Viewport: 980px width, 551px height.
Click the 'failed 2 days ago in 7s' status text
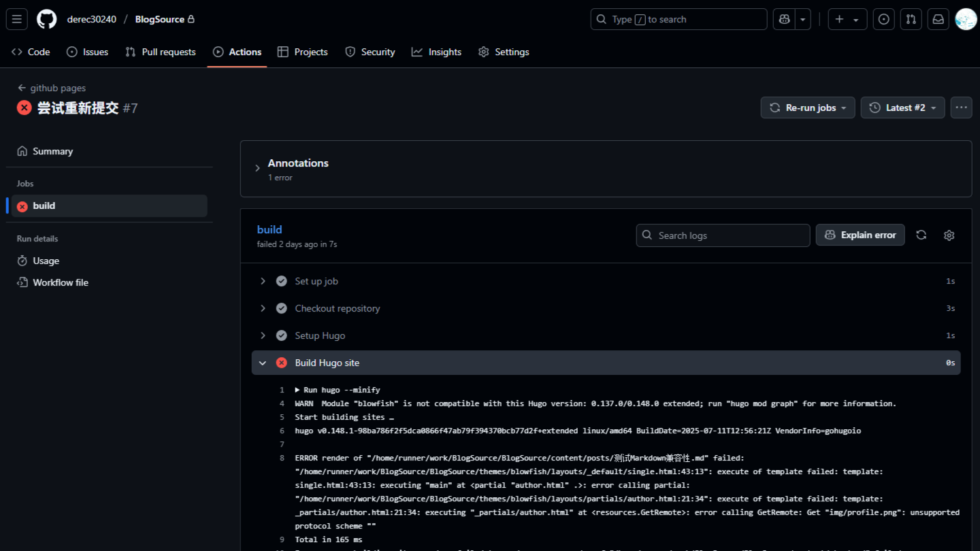(x=297, y=244)
